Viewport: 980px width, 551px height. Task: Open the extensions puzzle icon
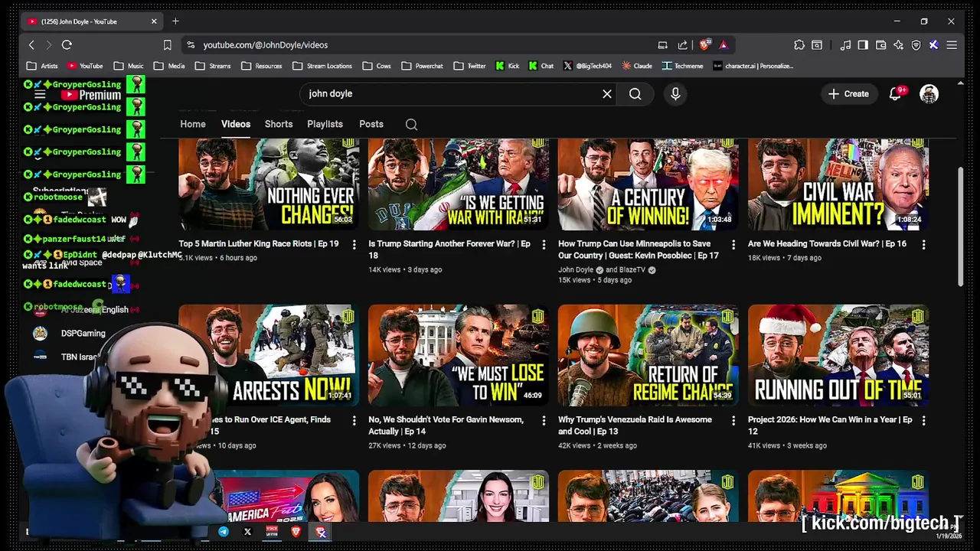(x=799, y=45)
